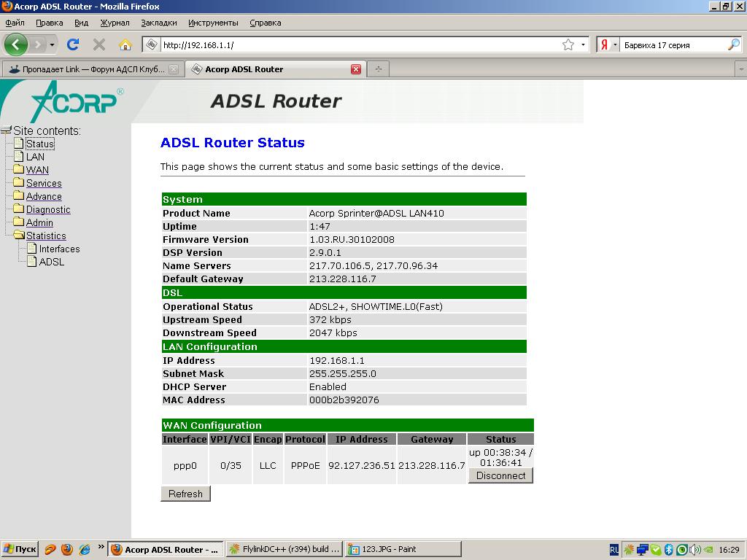The height and width of the screenshot is (560, 747).
Task: Launch Firefox from quick launch bar
Action: click(67, 550)
